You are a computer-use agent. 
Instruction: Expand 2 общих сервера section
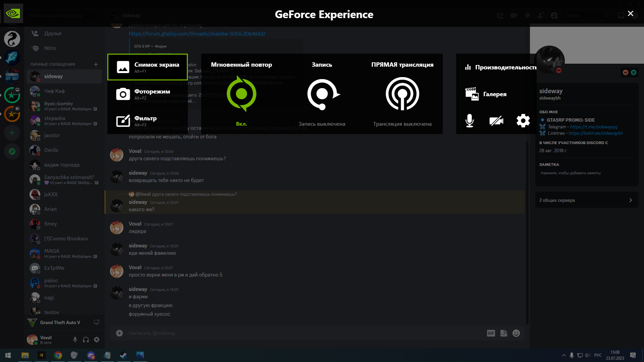(x=587, y=200)
